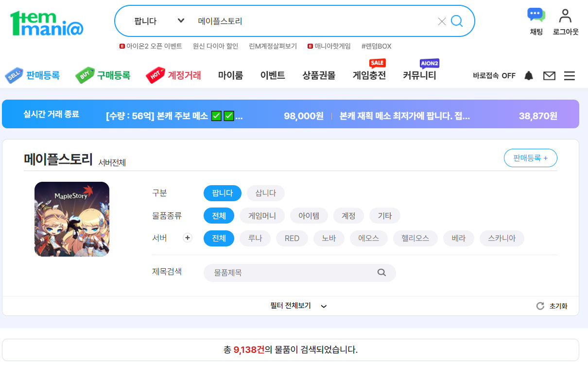Click the AION2 badge above 커뮤니티
Viewport: 588px width, 365px height.
pos(430,63)
